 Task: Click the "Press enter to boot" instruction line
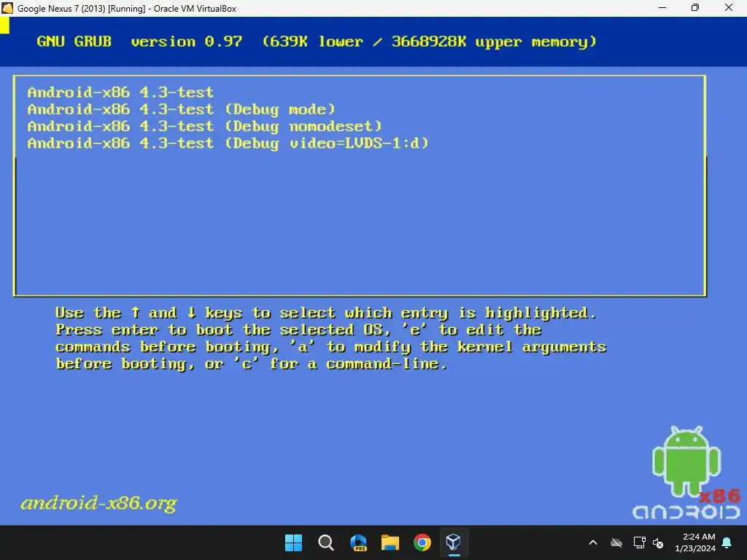tap(298, 330)
